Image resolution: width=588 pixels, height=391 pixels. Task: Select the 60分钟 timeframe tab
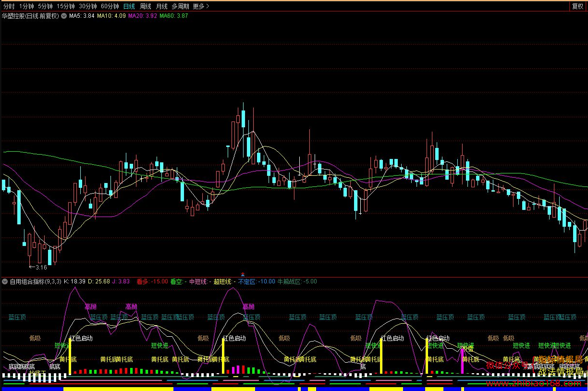pos(110,6)
